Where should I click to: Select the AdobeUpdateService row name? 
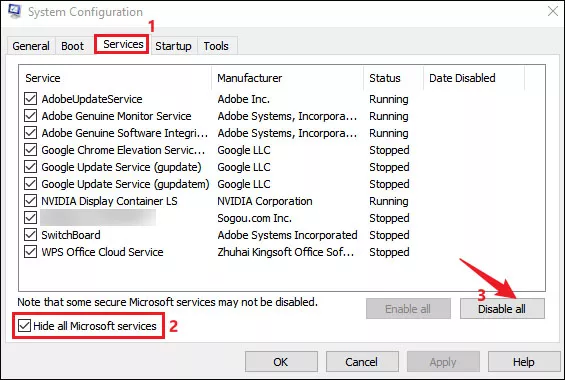click(x=92, y=99)
